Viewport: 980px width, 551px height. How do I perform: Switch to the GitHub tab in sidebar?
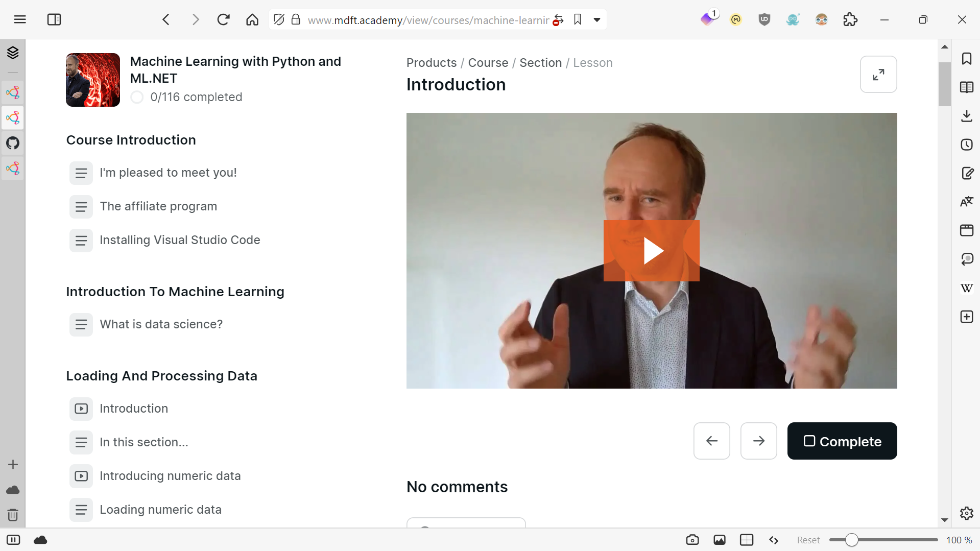pos(13,143)
